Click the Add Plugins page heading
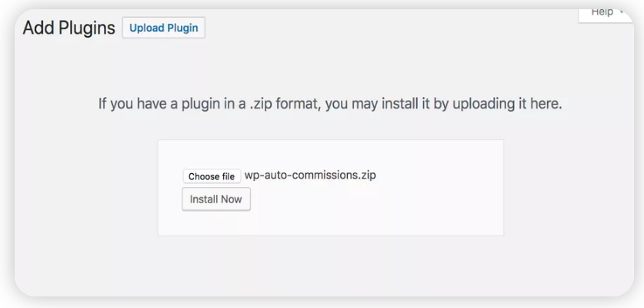Viewport: 644px width, 308px height. (69, 28)
